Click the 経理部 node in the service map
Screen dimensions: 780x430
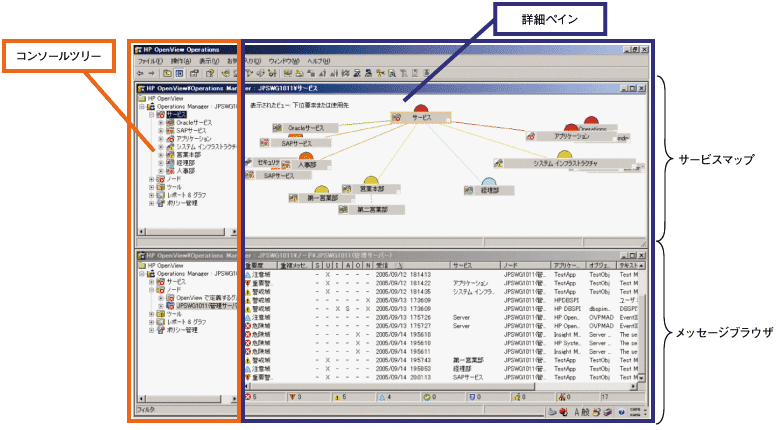[x=489, y=191]
